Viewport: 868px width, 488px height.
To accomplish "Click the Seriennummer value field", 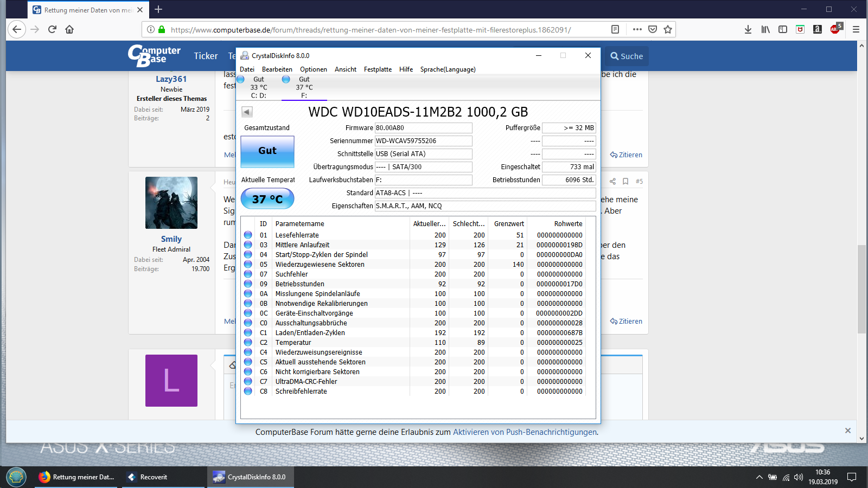I will tap(423, 141).
